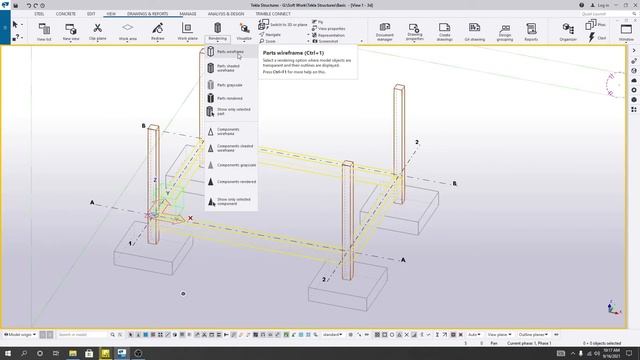The height and width of the screenshot is (360, 640).
Task: Click the Screenshot command
Action: point(325,41)
